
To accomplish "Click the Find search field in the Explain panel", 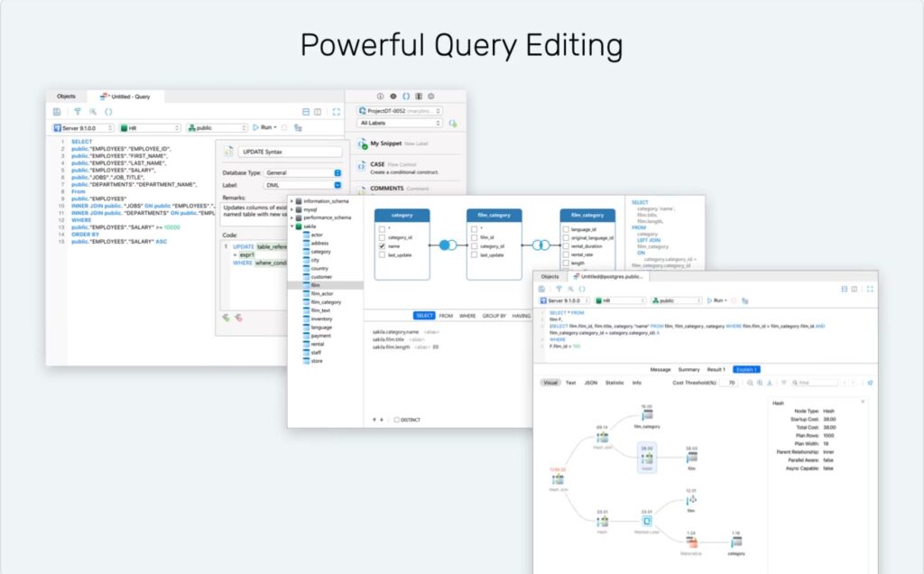I will [815, 383].
